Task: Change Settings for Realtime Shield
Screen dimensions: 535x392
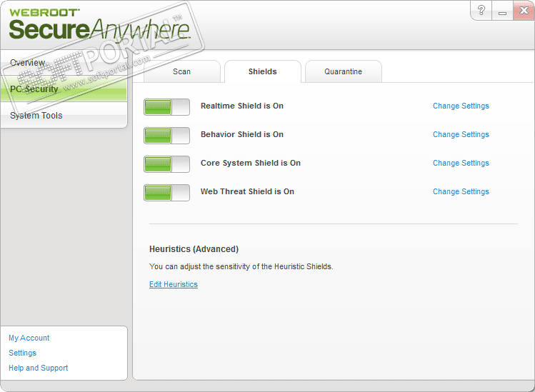Action: pyautogui.click(x=461, y=106)
